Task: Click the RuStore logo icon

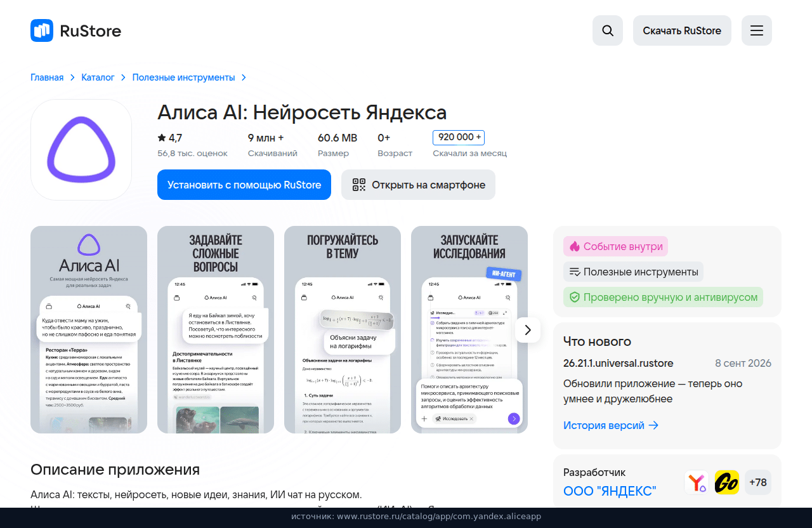Action: tap(42, 30)
